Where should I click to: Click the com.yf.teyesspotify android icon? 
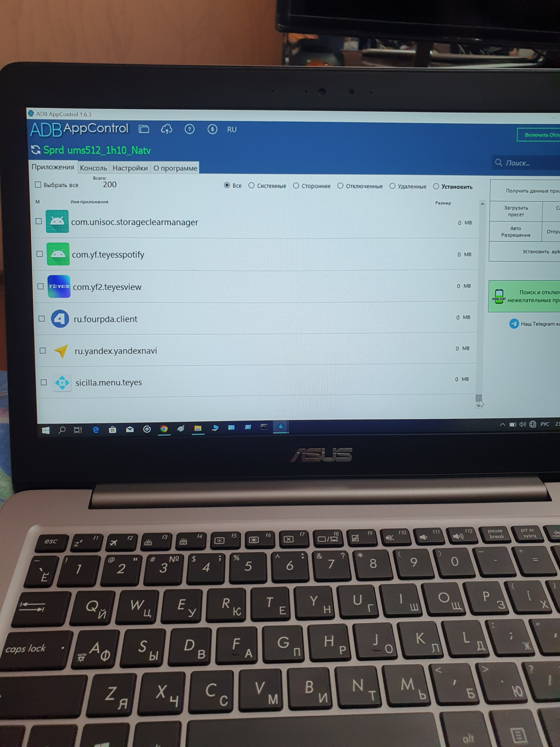58,254
